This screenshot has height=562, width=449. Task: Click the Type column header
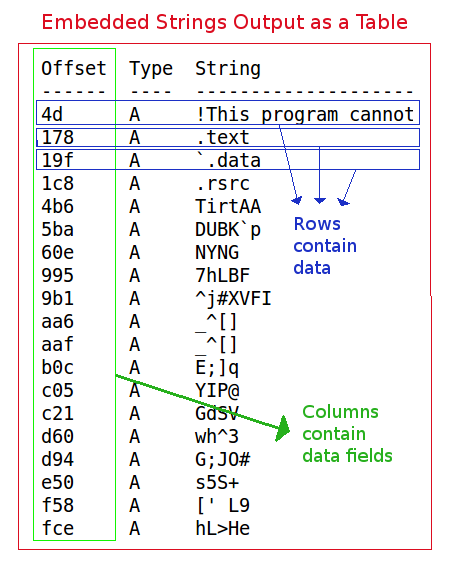tap(151, 69)
